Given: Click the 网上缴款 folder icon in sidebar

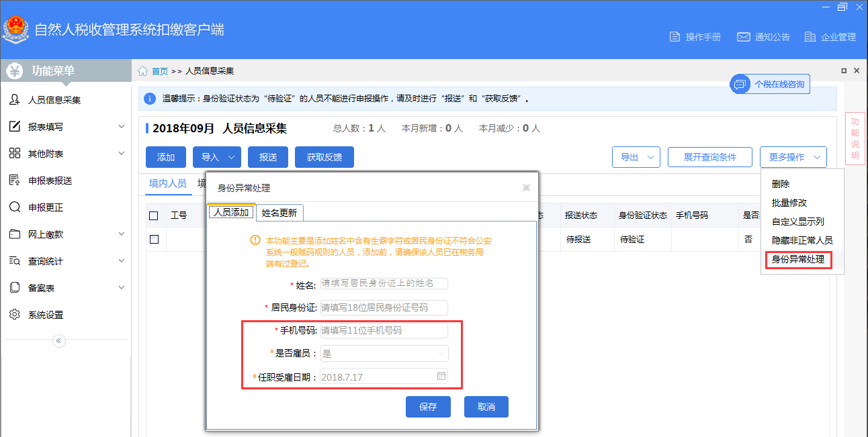Looking at the screenshot, I should (14, 234).
